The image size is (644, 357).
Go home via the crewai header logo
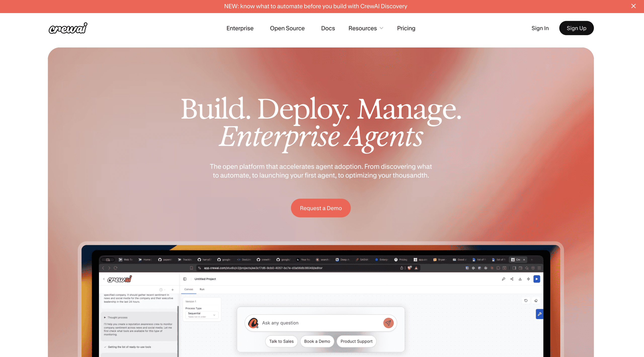[68, 28]
